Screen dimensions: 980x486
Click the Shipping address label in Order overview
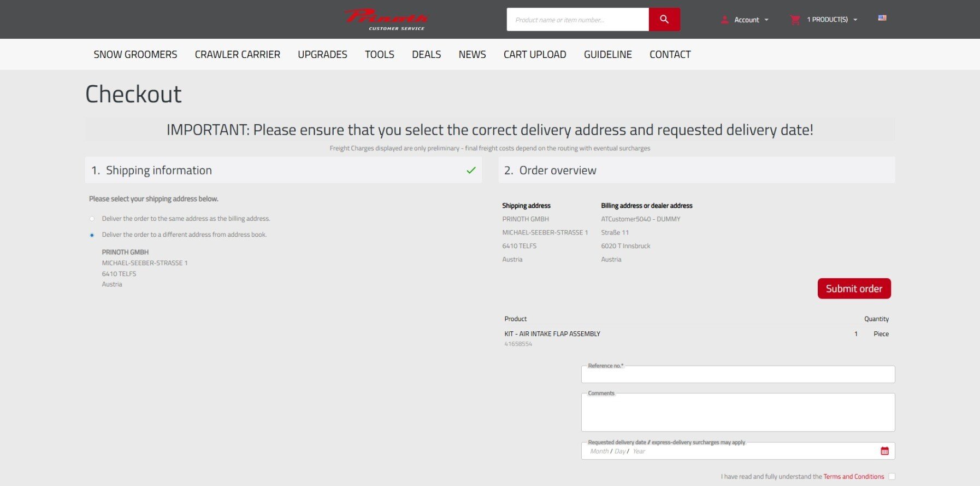[x=526, y=206]
